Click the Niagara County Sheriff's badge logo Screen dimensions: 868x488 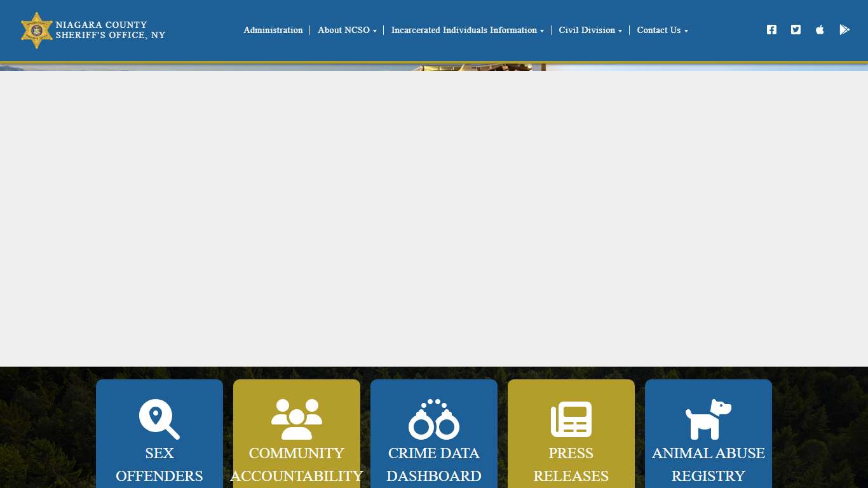click(36, 30)
